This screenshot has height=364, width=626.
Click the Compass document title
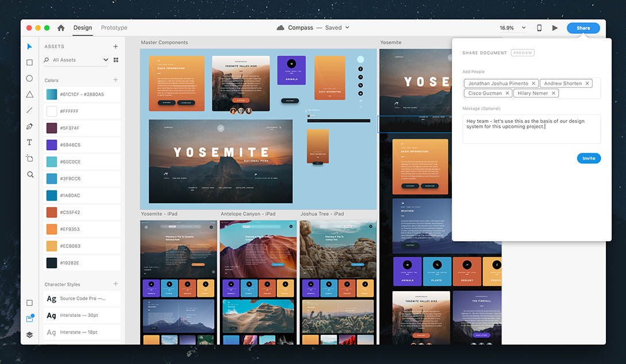[x=300, y=28]
